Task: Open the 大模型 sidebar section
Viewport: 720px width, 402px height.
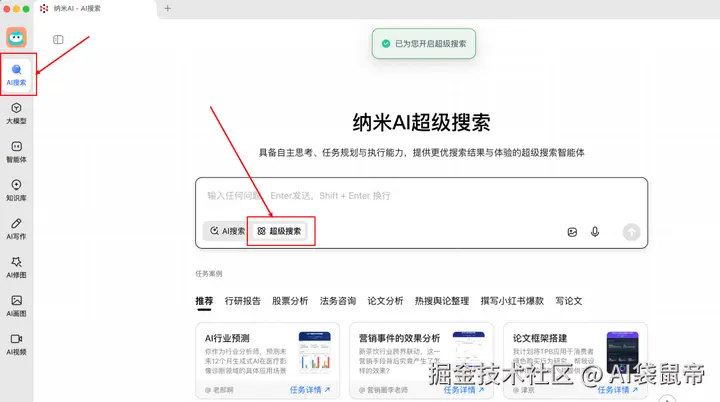Action: click(x=17, y=113)
